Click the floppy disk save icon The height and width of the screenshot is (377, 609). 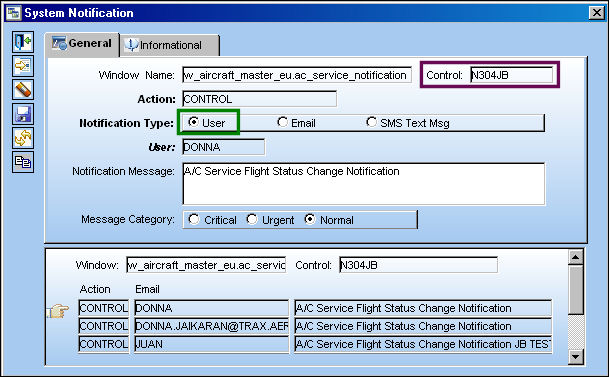23,114
